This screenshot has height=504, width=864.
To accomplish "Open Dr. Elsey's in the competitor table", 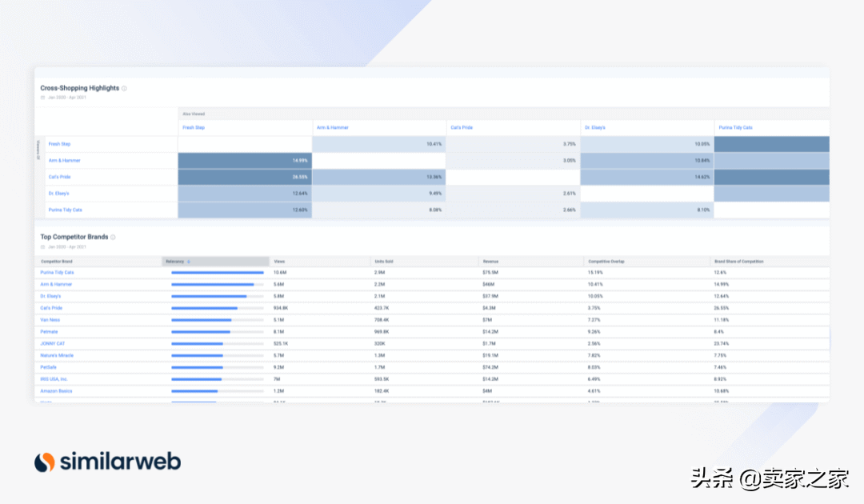I will 50,296.
